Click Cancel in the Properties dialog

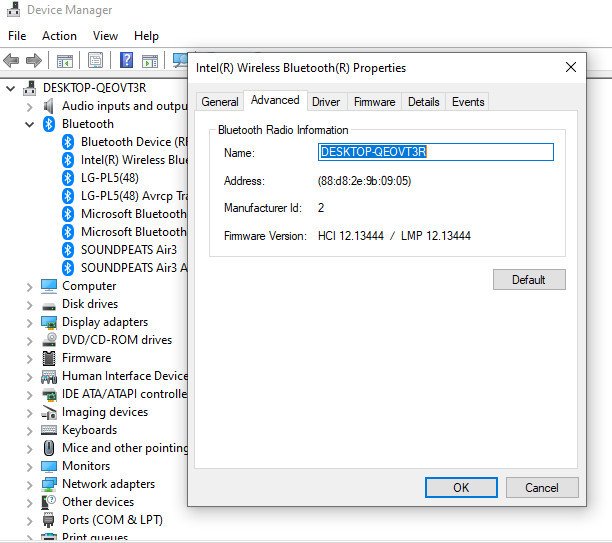click(x=541, y=488)
